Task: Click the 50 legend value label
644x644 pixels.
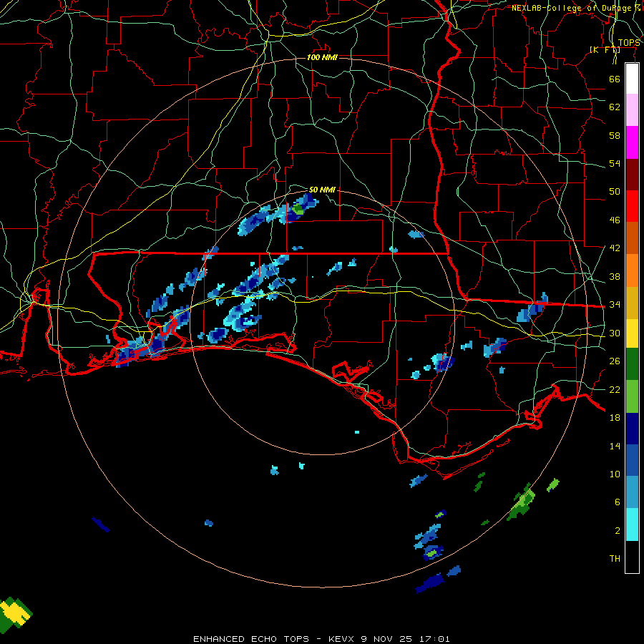Action: pos(615,192)
